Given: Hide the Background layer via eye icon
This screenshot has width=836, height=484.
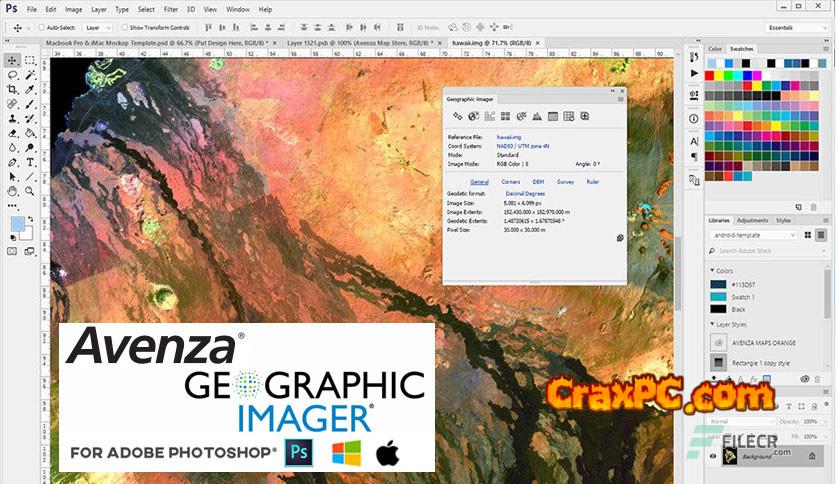Looking at the screenshot, I should coord(714,455).
